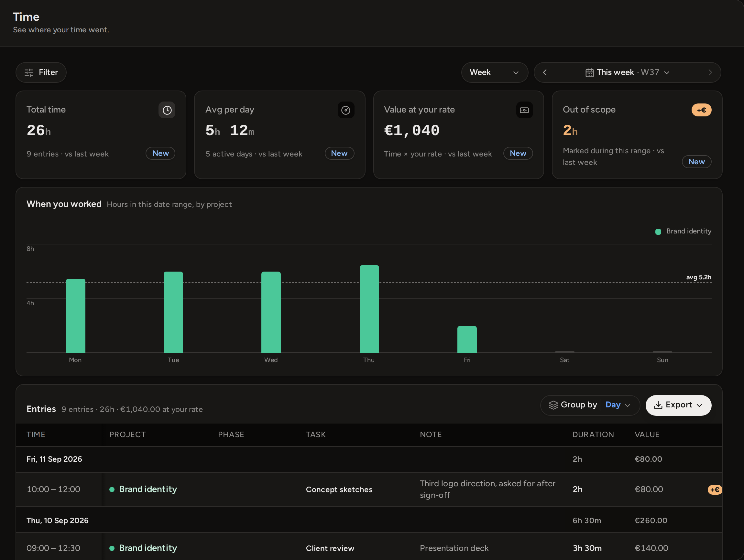The width and height of the screenshot is (744, 560).
Task: Click the New badge in Total time card
Action: 160,153
